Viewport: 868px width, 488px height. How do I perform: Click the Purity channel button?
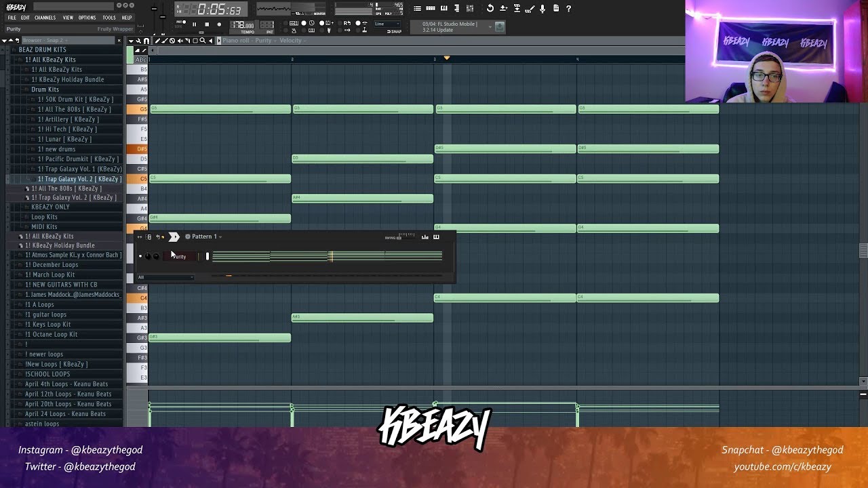(x=180, y=256)
